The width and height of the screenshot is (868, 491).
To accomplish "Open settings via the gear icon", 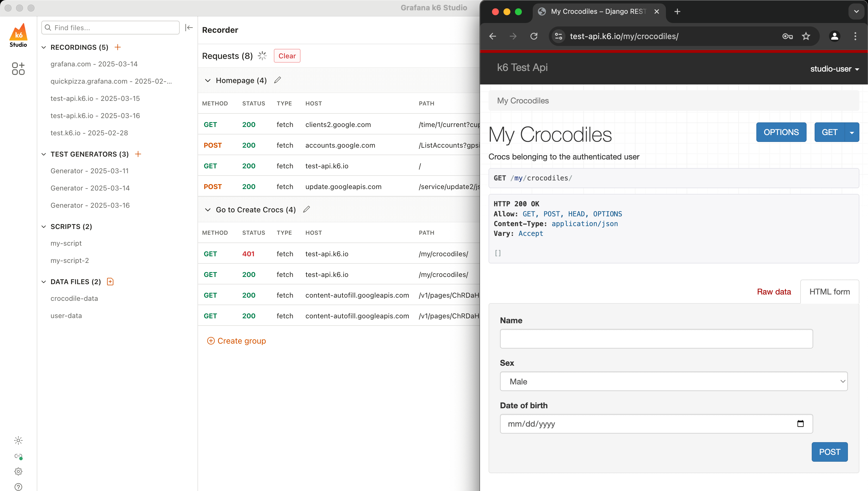I will click(x=18, y=471).
